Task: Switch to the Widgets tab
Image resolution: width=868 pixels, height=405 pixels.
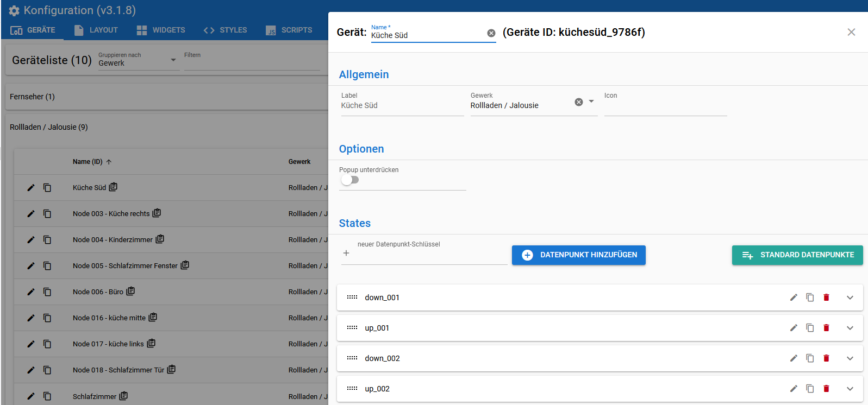Action: (161, 30)
